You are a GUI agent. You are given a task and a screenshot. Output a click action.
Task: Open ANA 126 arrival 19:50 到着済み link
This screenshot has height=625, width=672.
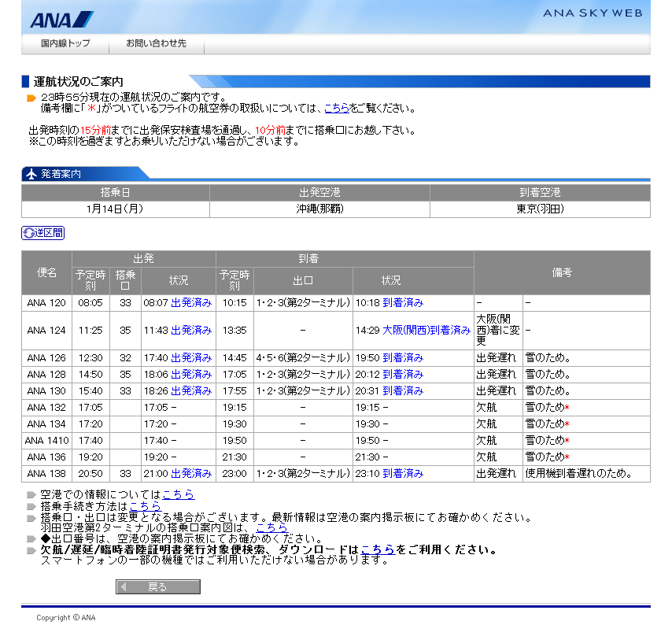[403, 357]
